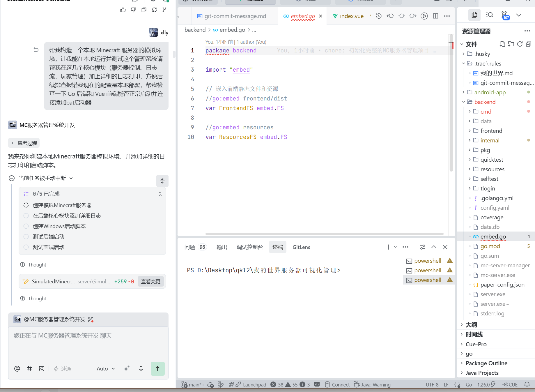Viewport: 535px width, 392px height.
Task: Close the embed.go editor tab
Action: [x=320, y=16]
